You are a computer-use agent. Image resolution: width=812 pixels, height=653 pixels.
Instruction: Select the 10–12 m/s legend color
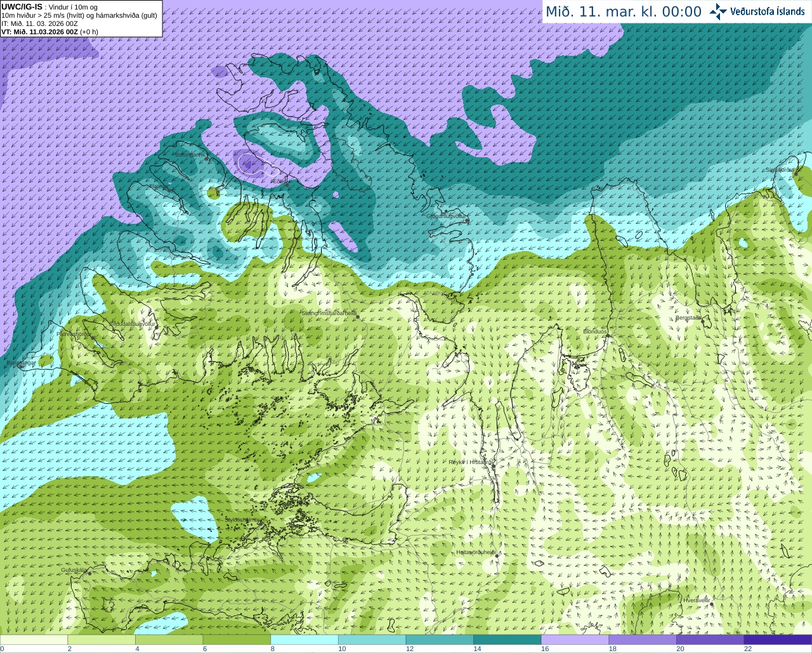click(x=372, y=640)
